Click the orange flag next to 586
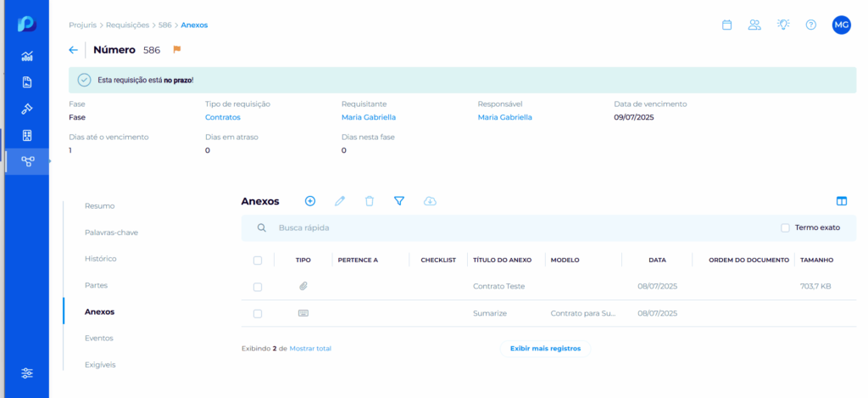868x398 pixels. click(x=177, y=50)
